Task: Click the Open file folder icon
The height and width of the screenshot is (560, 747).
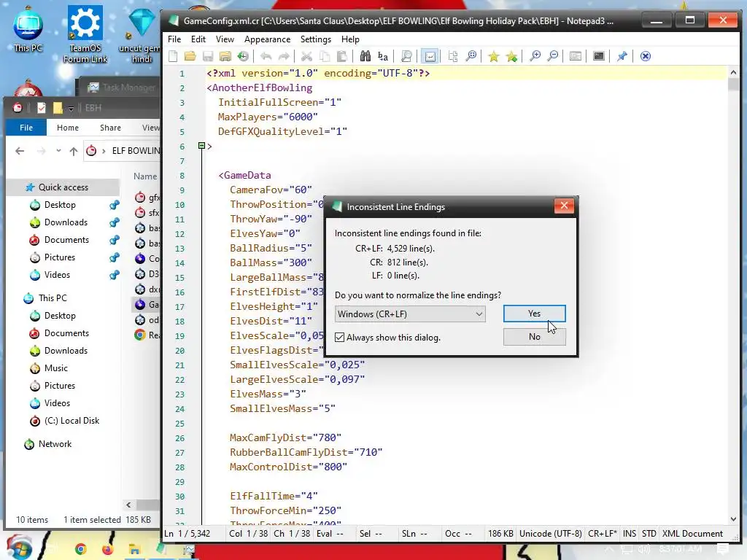Action: tap(190, 56)
